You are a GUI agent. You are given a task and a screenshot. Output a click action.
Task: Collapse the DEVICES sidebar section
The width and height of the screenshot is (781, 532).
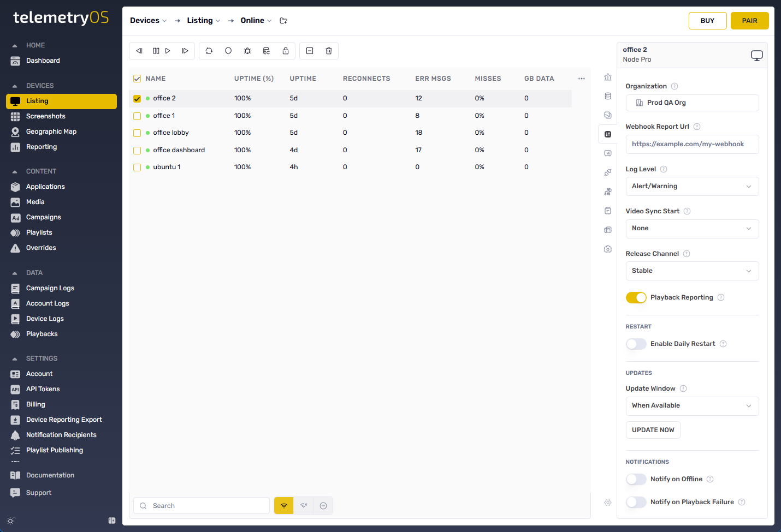[x=15, y=86]
